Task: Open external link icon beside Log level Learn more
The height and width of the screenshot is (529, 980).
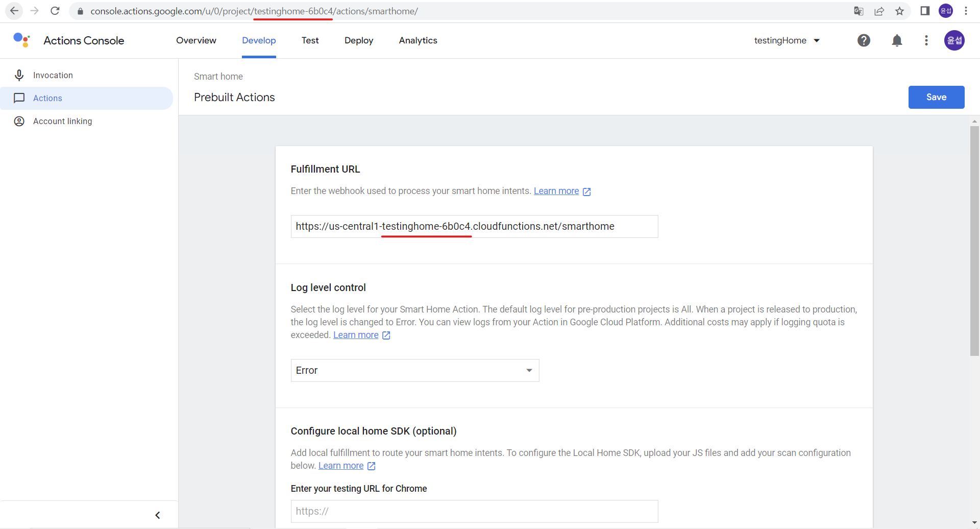Action: [x=386, y=335]
